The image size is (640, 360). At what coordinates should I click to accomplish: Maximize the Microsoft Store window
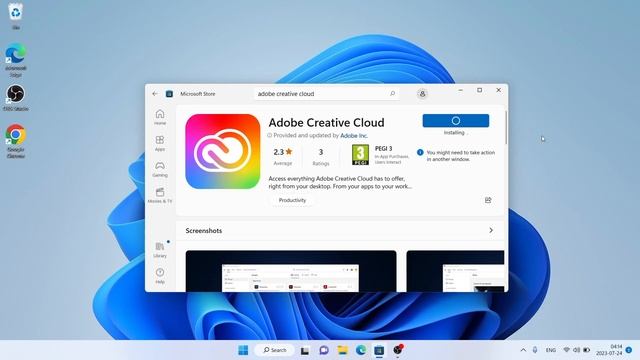pyautogui.click(x=480, y=90)
